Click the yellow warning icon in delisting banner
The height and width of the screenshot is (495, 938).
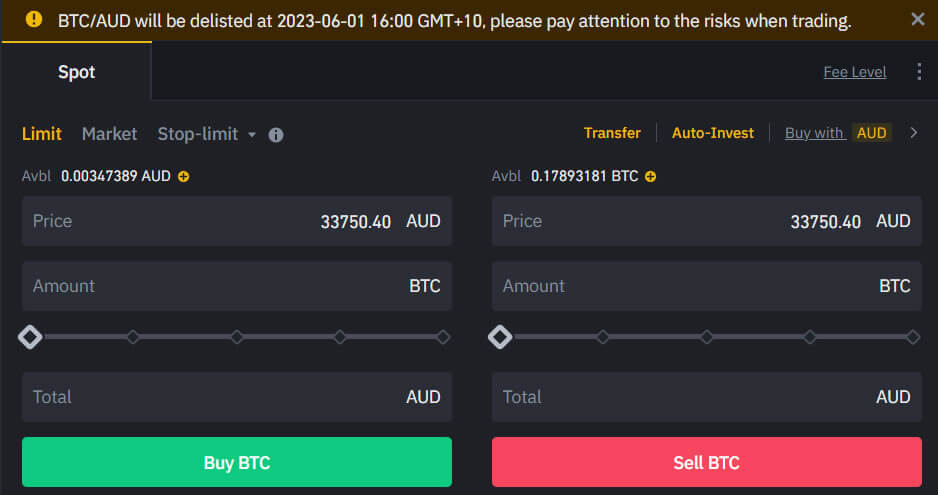coord(34,19)
